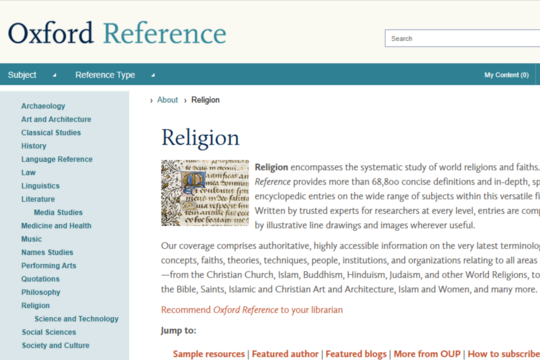Click the Religion page heading
Image resolution: width=540 pixels, height=360 pixels.
pos(200,138)
